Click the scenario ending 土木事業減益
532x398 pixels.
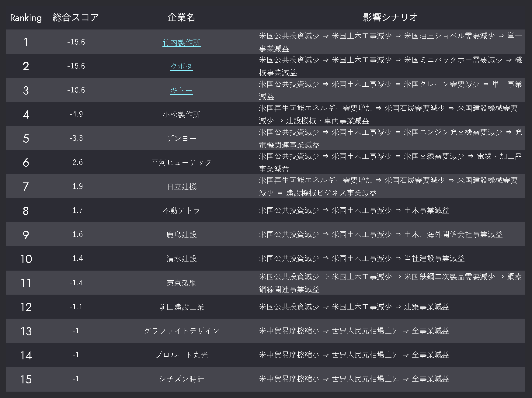354,210
